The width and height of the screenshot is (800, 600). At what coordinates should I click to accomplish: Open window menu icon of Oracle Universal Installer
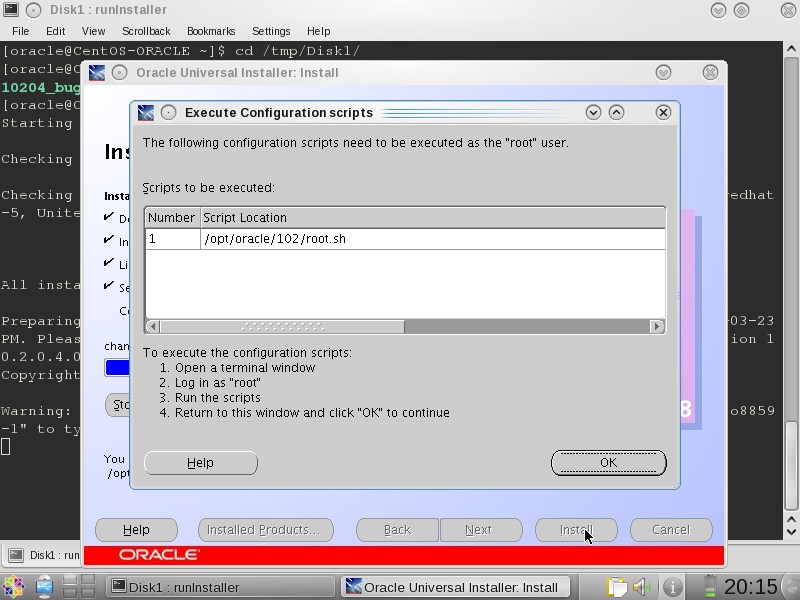tap(97, 72)
